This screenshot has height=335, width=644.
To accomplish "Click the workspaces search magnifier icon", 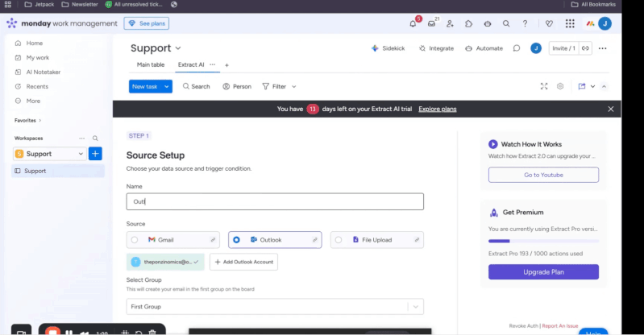I will (95, 139).
